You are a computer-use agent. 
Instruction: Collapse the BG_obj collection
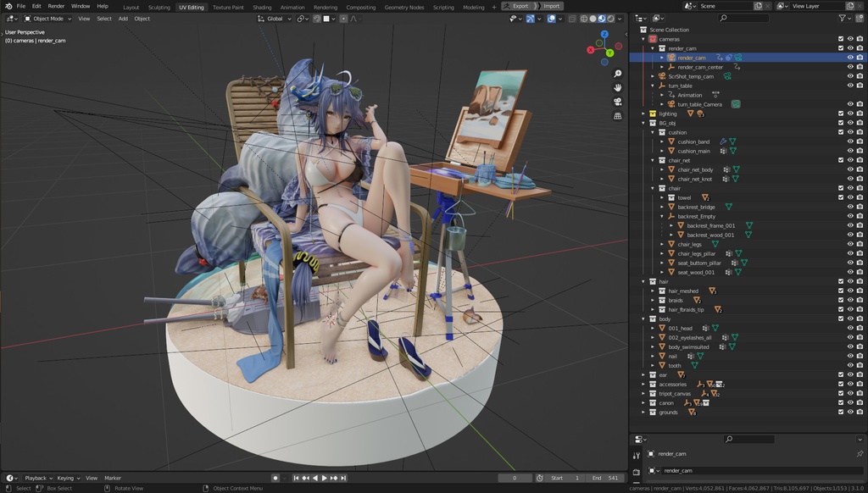pos(643,123)
